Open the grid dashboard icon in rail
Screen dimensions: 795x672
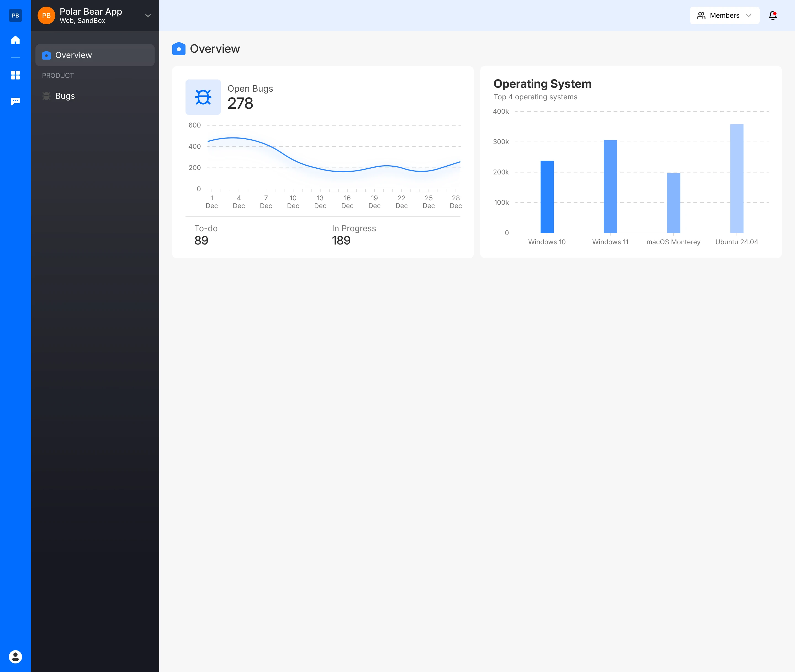tap(15, 75)
